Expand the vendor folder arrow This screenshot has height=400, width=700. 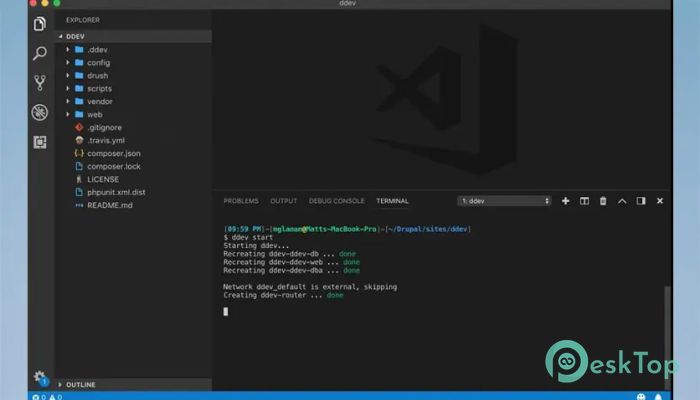[x=68, y=101]
